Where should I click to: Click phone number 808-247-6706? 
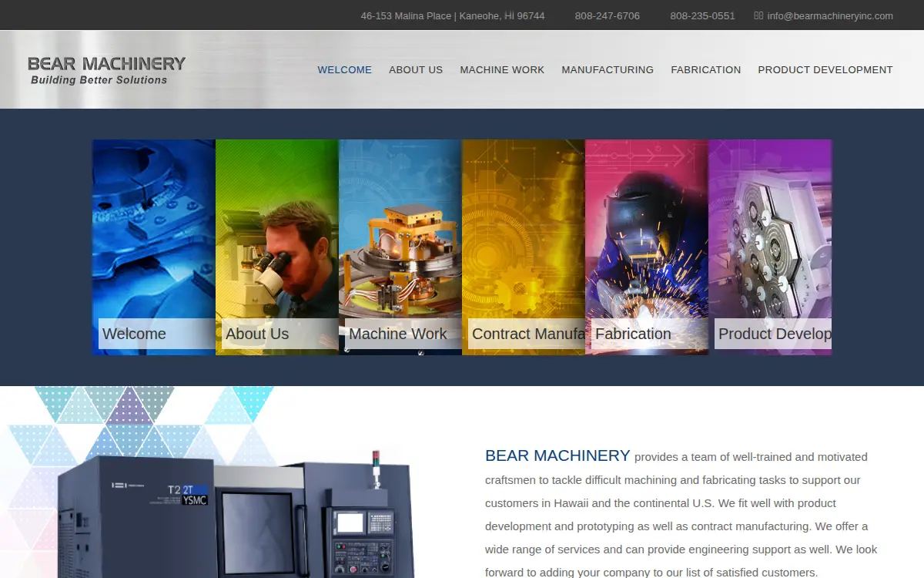pos(607,15)
